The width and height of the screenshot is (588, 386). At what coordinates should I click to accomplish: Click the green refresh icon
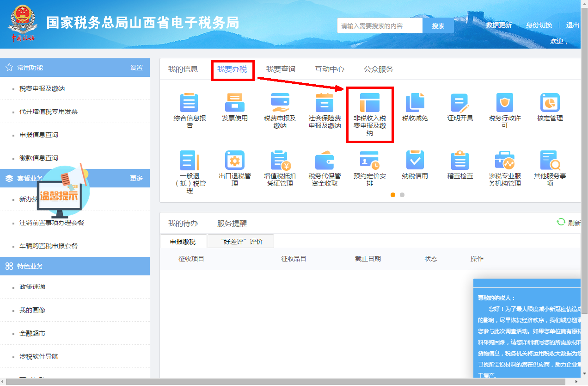pos(561,223)
